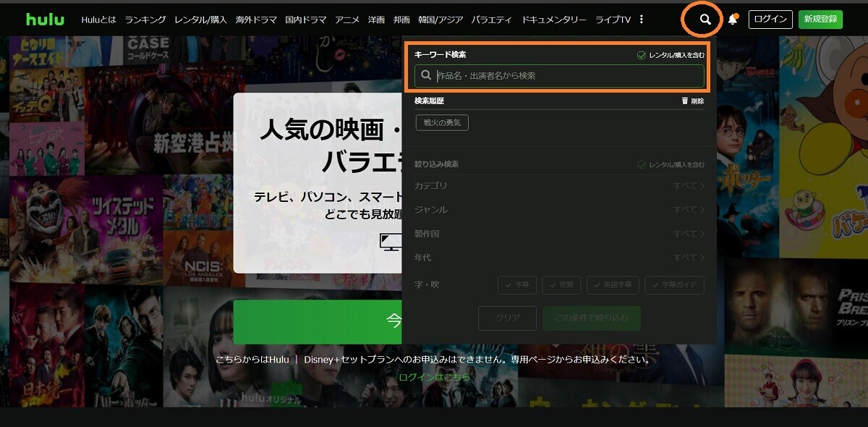Viewport: 868px width, 427px height.
Task: Open the 洋画 category
Action: (x=376, y=20)
